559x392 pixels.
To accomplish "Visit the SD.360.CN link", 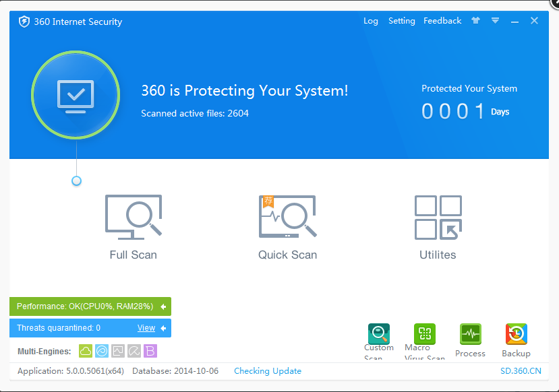I will [521, 371].
